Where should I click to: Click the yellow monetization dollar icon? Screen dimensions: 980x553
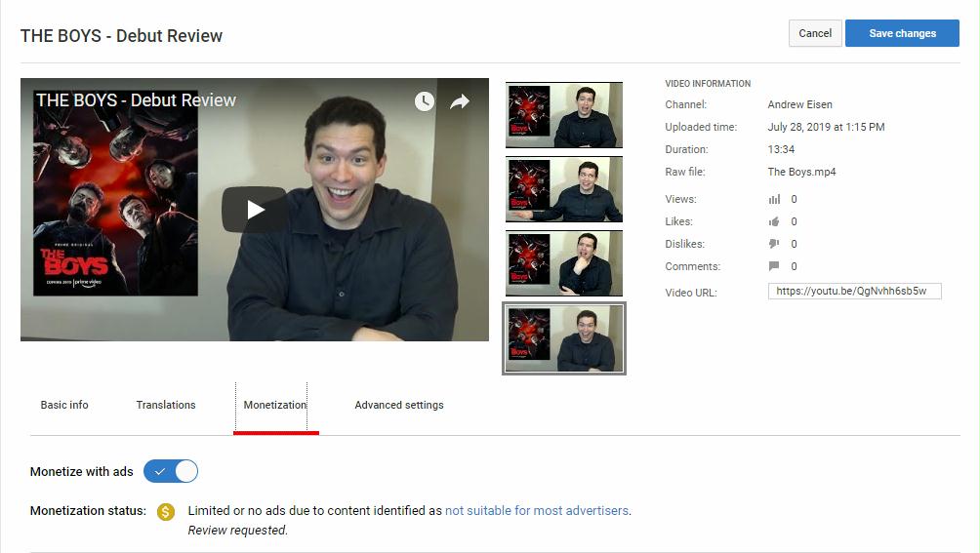(x=166, y=512)
